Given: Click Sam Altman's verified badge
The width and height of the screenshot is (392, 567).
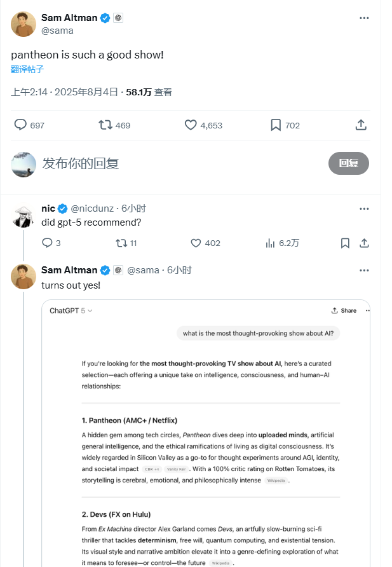Looking at the screenshot, I should (x=105, y=17).
